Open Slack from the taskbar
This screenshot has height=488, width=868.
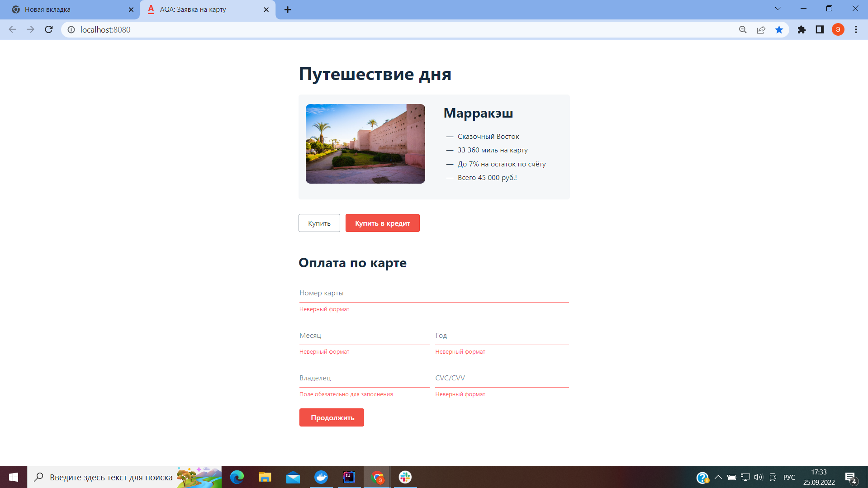(405, 477)
